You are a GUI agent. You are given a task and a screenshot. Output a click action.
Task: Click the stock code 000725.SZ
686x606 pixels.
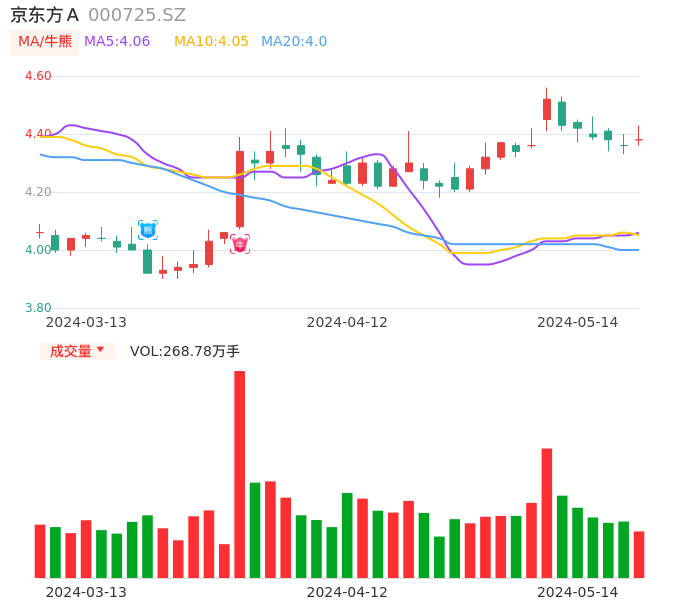[137, 15]
